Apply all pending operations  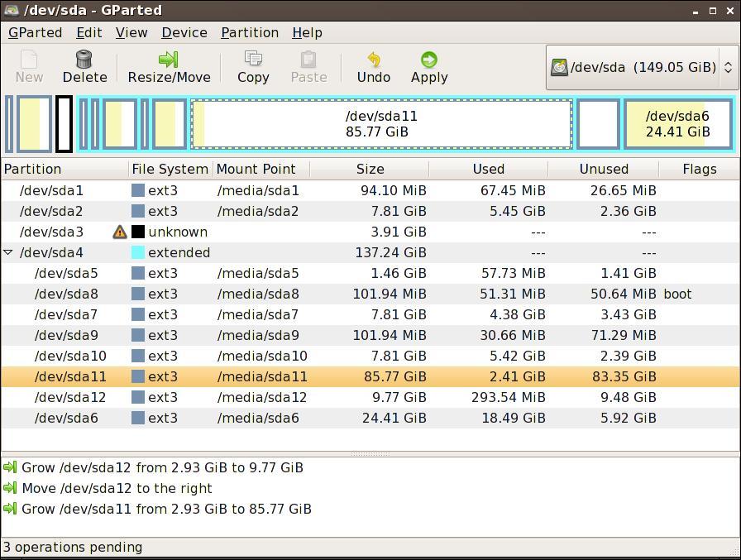pyautogui.click(x=429, y=66)
